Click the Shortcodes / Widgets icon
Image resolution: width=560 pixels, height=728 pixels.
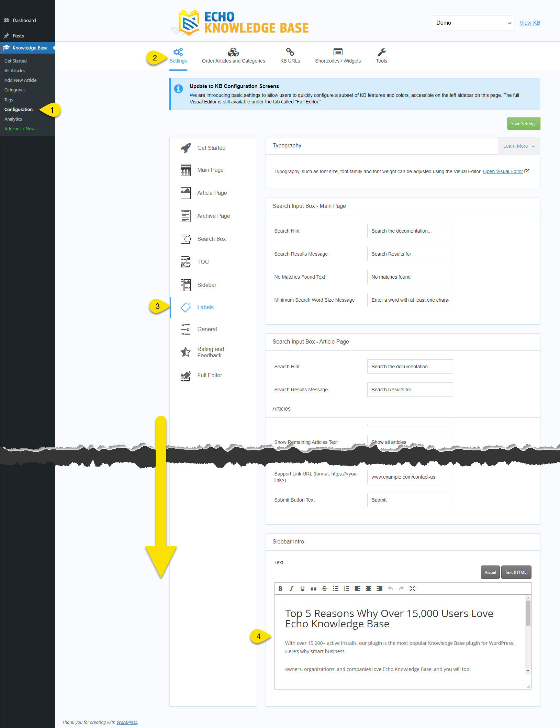(338, 52)
